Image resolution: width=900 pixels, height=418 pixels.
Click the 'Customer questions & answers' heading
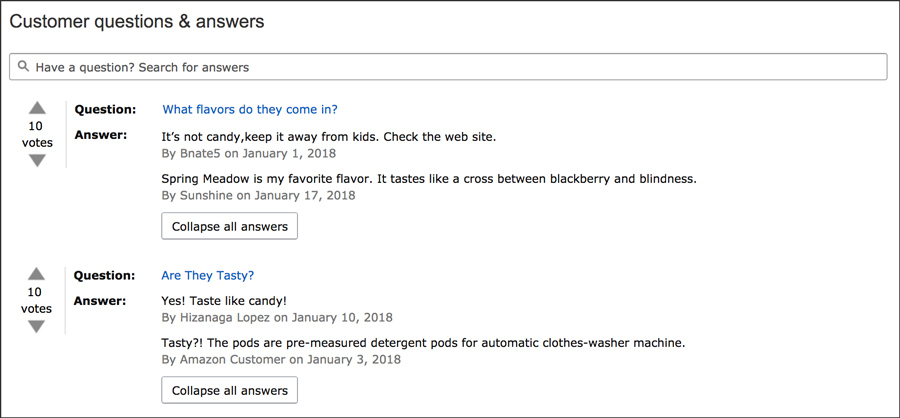pyautogui.click(x=137, y=21)
